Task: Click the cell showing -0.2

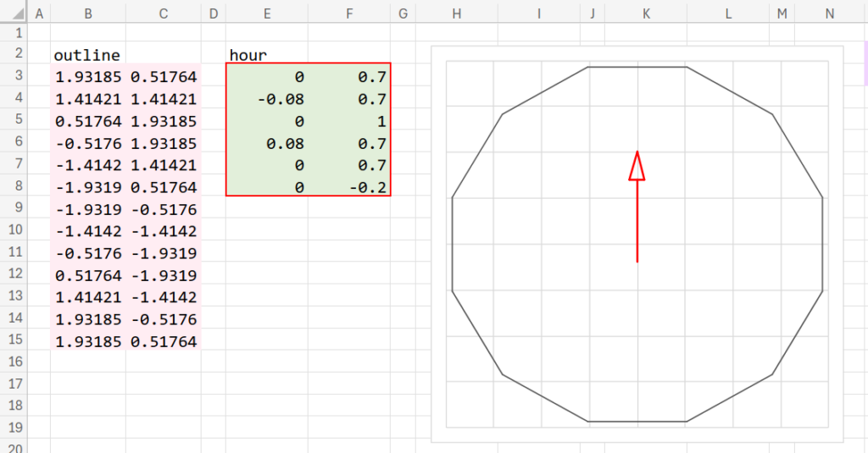Action: point(349,187)
